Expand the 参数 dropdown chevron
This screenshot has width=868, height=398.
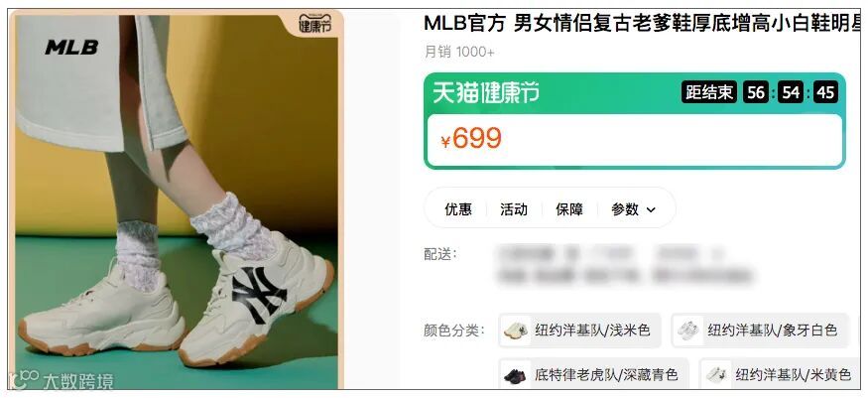click(x=651, y=209)
